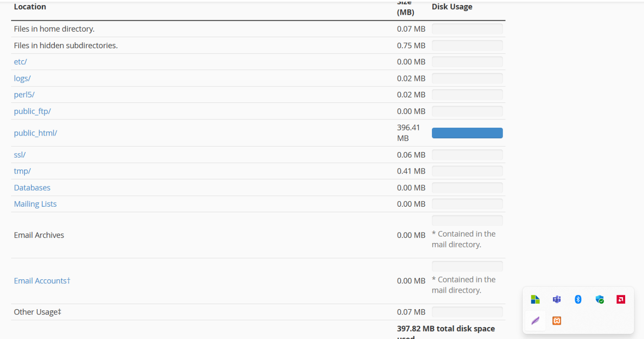Screen dimensions: 644x339
Task: Click the purple feather tray icon
Action: point(535,321)
